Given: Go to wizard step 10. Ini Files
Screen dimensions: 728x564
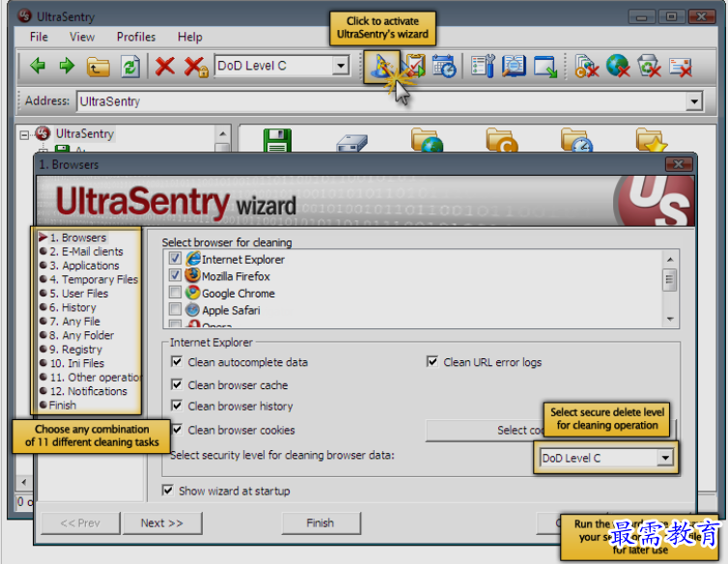Looking at the screenshot, I should [77, 363].
